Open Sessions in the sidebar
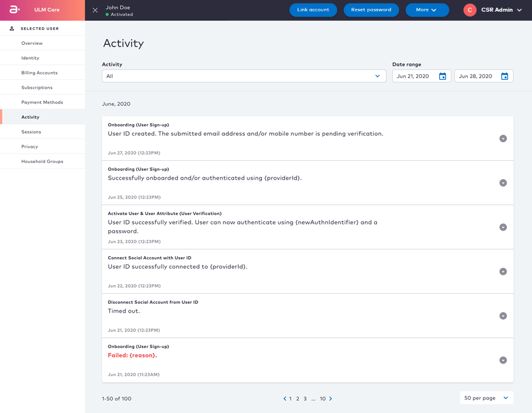The image size is (532, 413). point(43,132)
